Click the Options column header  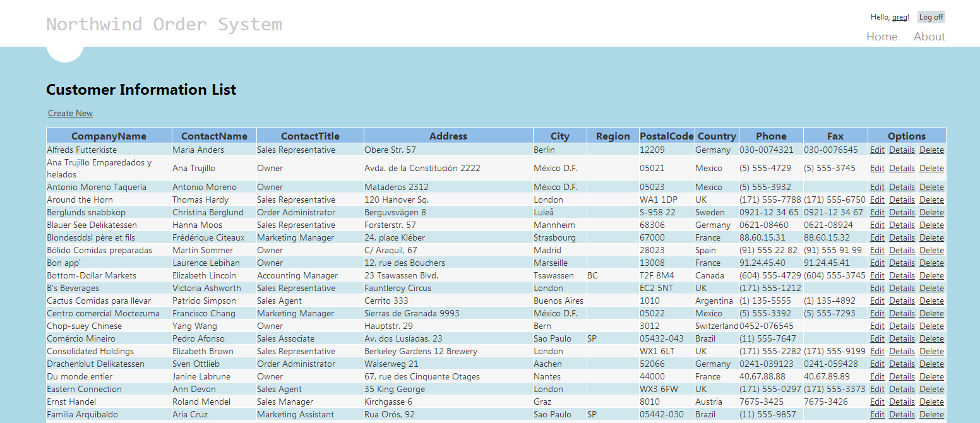tap(907, 136)
